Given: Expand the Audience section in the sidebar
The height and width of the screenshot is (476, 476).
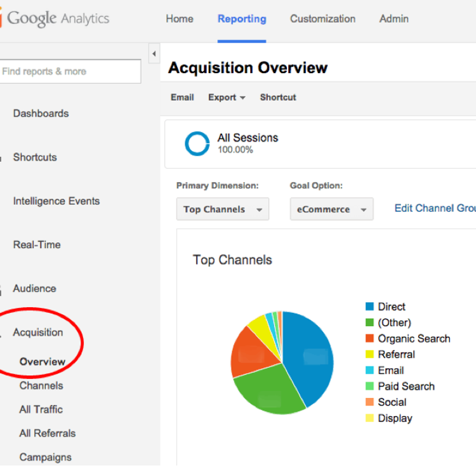Looking at the screenshot, I should 34,288.
